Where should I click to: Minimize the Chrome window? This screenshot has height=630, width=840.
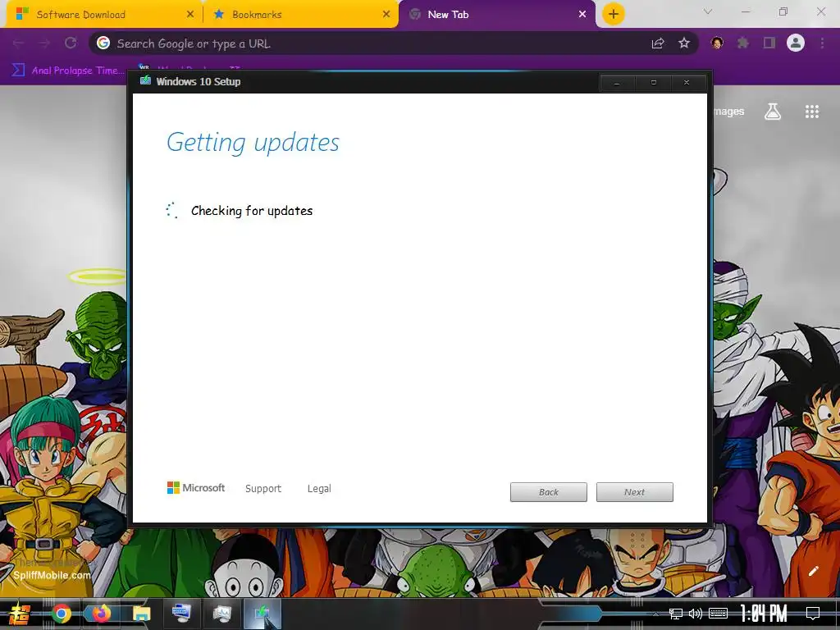[x=746, y=11]
